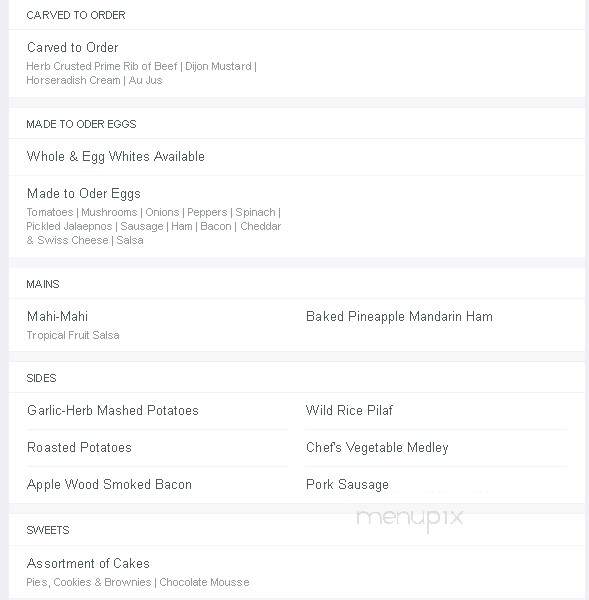
Task: Click the egg toppings ingredients list
Action: pyautogui.click(x=154, y=226)
